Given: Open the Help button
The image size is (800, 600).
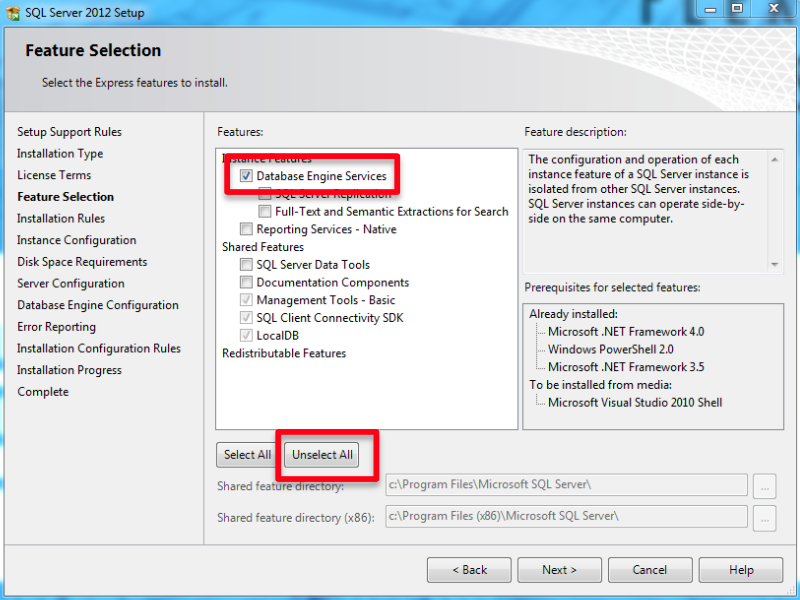Looking at the screenshot, I should pyautogui.click(x=741, y=570).
